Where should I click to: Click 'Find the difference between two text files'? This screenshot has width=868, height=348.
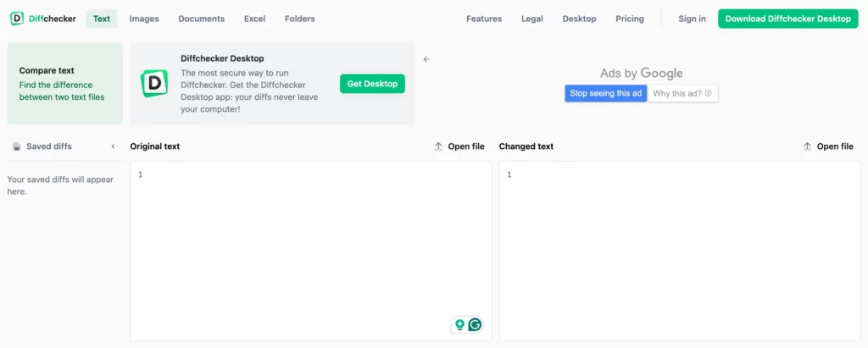[62, 91]
